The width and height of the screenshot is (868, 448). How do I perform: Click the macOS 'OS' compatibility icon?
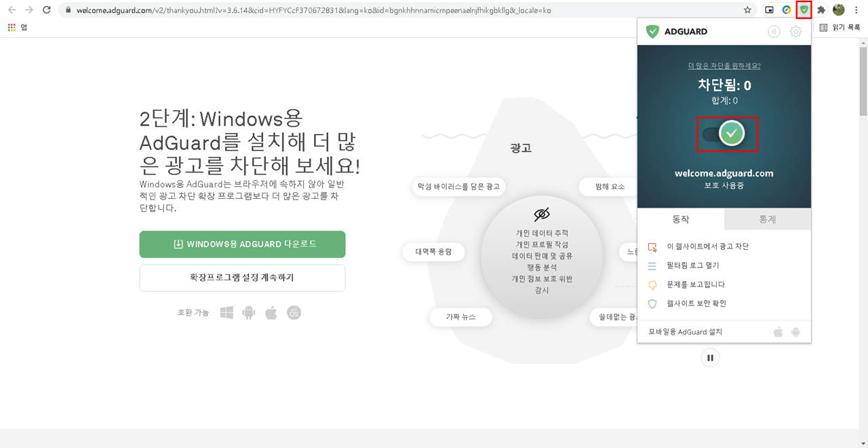click(x=294, y=312)
